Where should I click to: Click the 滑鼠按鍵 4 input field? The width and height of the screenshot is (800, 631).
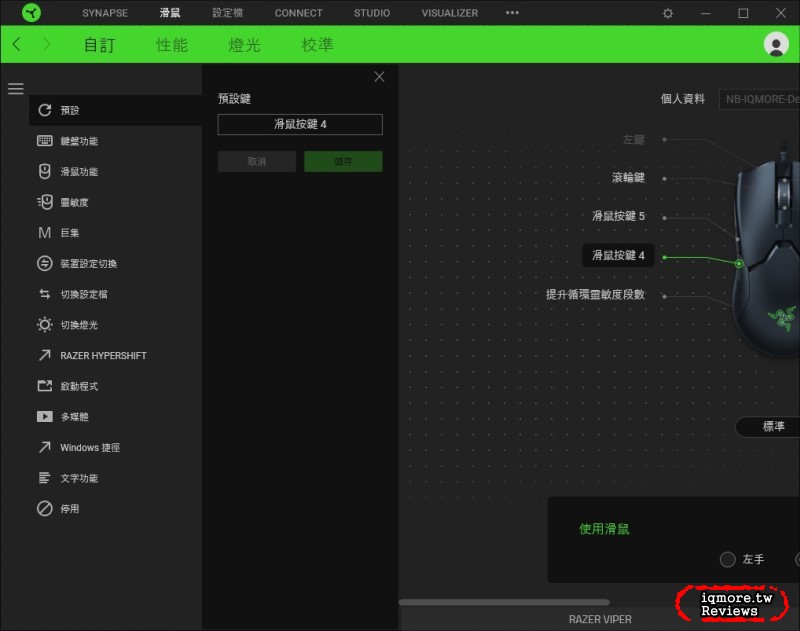pos(300,124)
